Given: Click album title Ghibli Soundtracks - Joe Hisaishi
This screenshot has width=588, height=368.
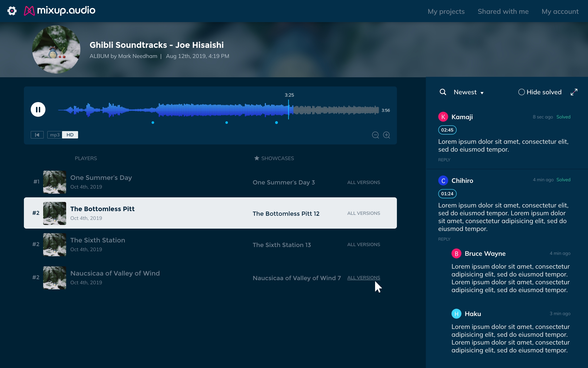Looking at the screenshot, I should (x=156, y=45).
